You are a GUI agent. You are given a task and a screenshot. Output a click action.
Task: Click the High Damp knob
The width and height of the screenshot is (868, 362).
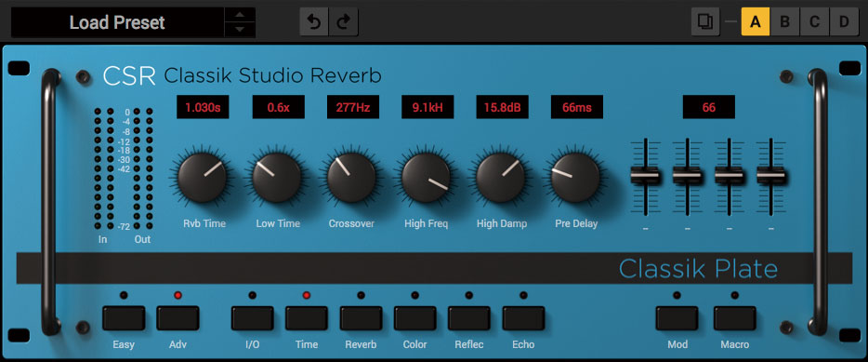click(501, 178)
